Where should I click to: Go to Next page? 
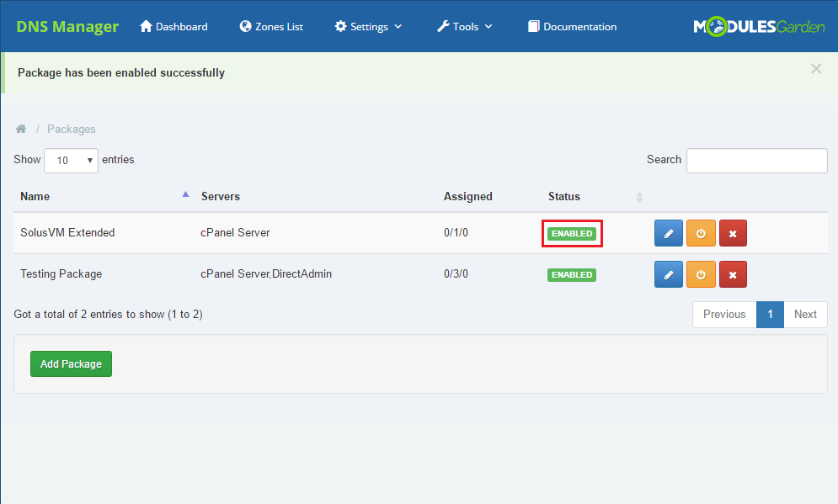pyautogui.click(x=805, y=314)
